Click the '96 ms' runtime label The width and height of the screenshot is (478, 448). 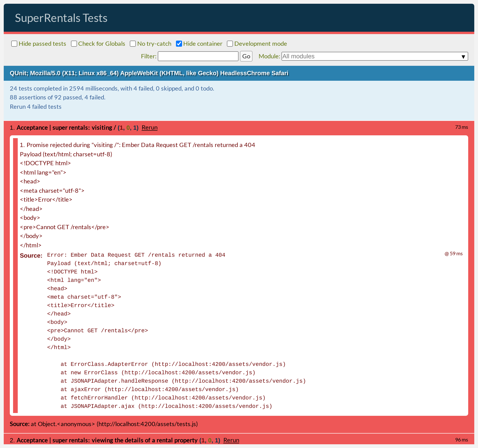pos(461,440)
